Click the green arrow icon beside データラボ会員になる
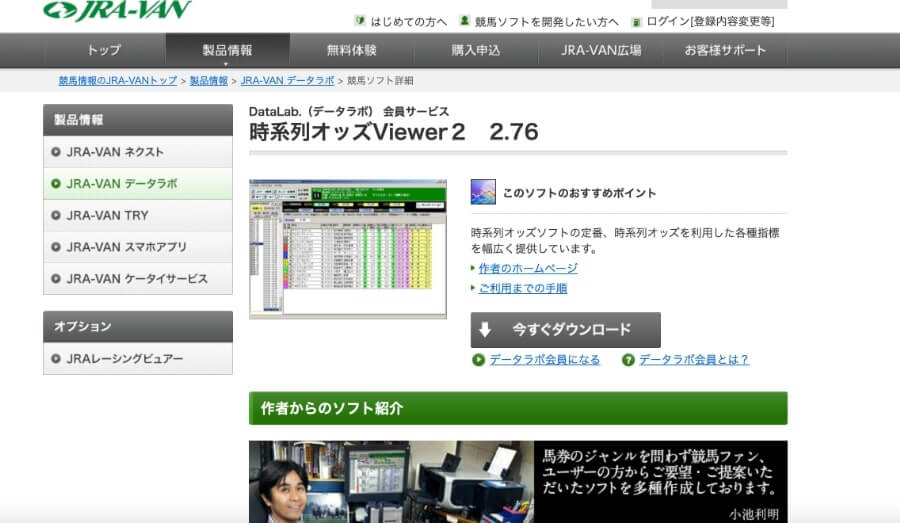Screen dimensions: 900x523 pyautogui.click(x=478, y=360)
